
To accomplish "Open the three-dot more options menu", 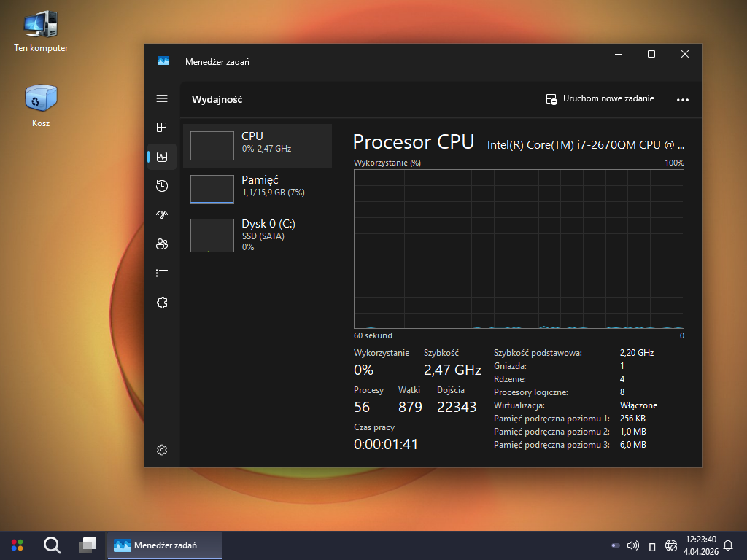I will [683, 99].
